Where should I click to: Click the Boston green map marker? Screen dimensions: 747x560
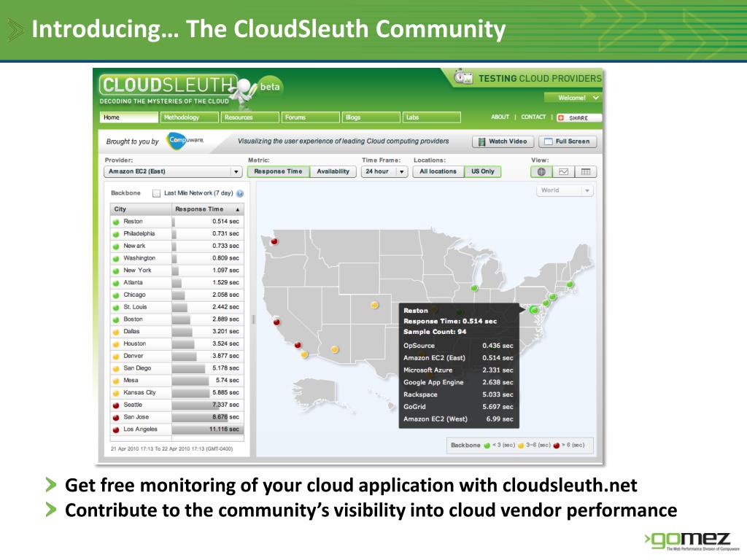570,285
